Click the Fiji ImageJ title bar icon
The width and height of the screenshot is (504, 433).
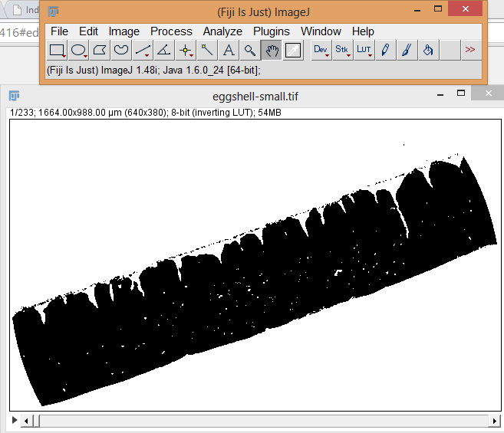click(54, 11)
